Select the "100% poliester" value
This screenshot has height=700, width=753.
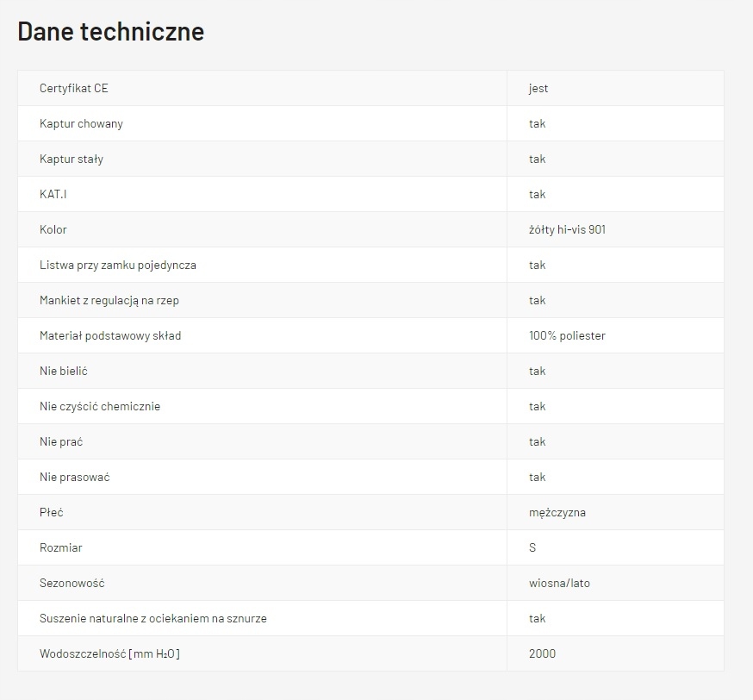coord(567,335)
